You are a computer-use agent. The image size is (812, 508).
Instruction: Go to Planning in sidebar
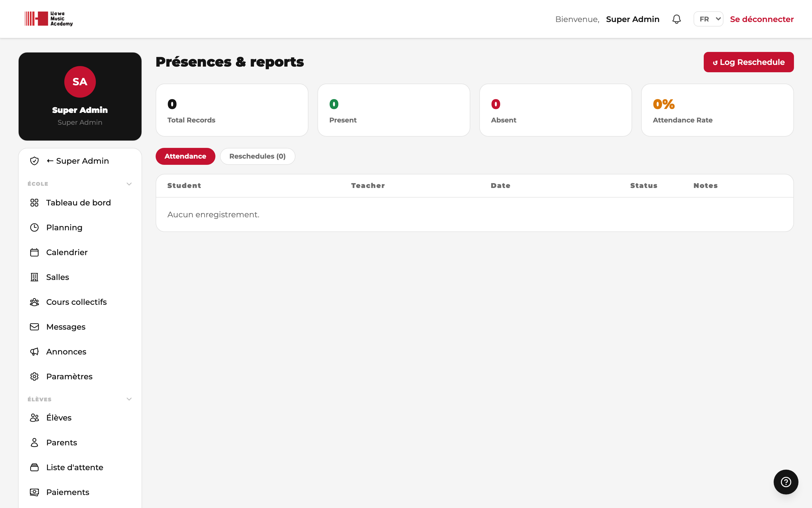click(x=80, y=227)
